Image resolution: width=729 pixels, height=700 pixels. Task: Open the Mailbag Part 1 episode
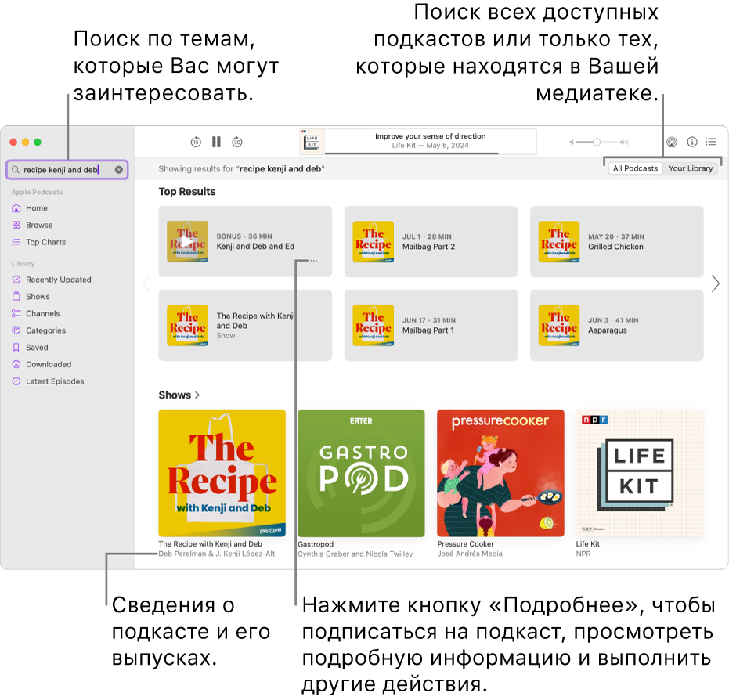pos(431,326)
